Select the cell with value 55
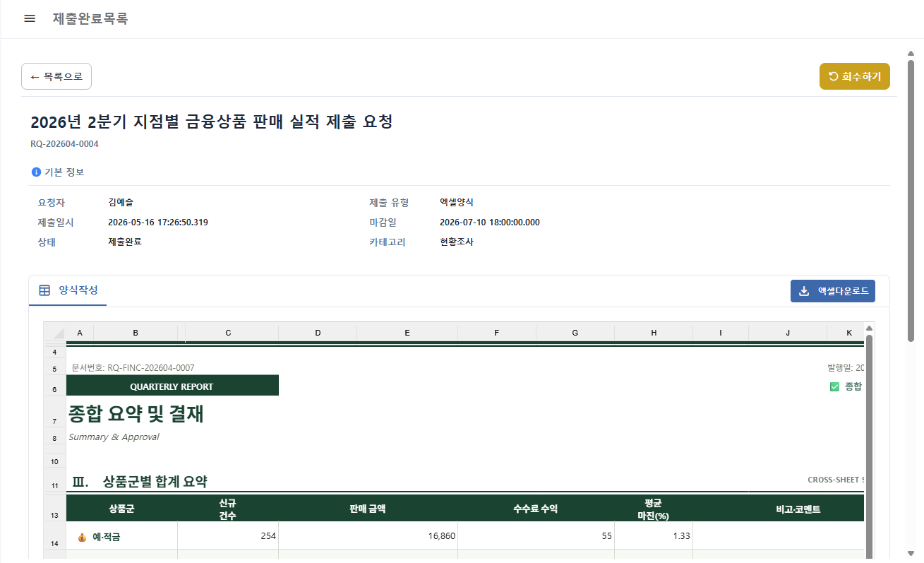 [x=536, y=537]
